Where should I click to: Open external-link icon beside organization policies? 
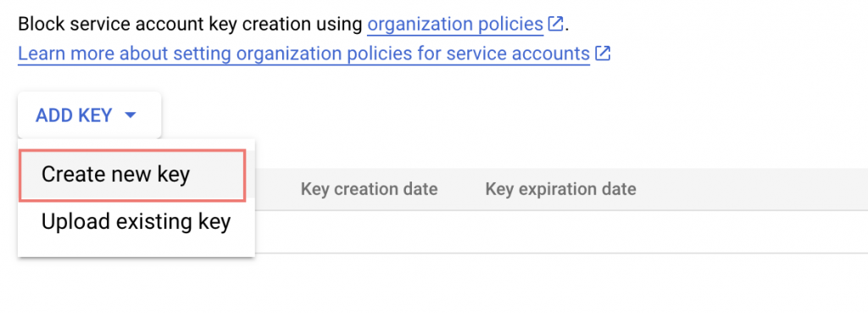[x=555, y=25]
